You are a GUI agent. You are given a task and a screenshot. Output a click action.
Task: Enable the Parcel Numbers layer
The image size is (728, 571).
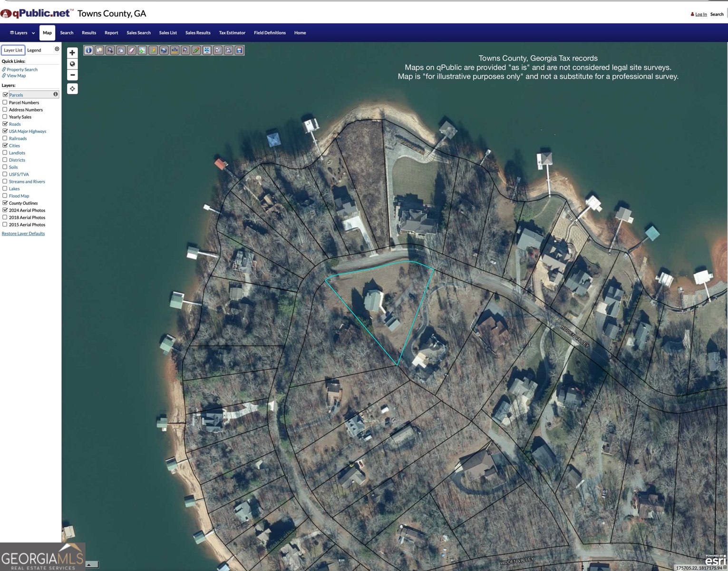[x=5, y=102]
